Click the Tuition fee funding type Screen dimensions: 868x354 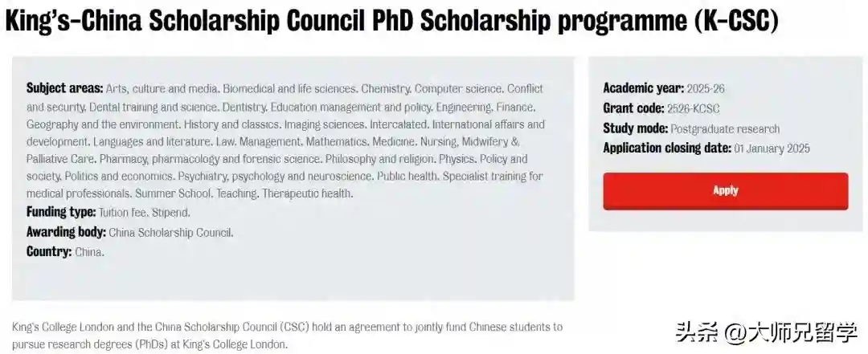tap(124, 212)
